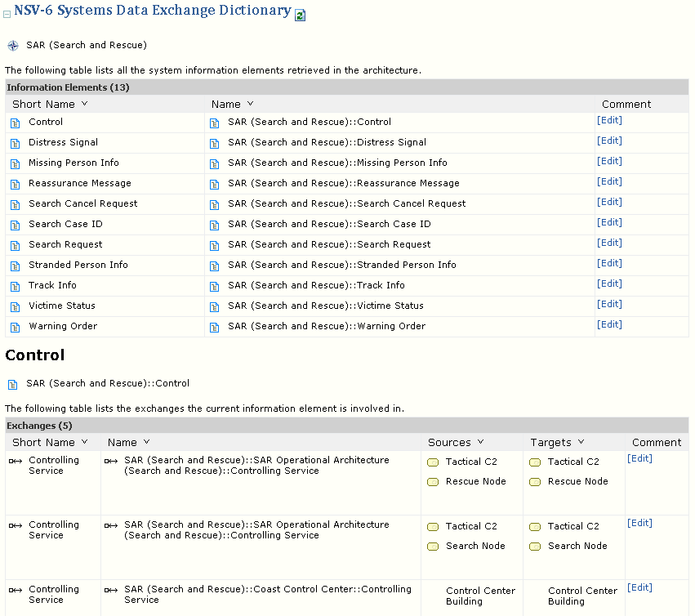This screenshot has height=616, width=695.
Task: Edit the comment for the Control element
Action: 609,120
